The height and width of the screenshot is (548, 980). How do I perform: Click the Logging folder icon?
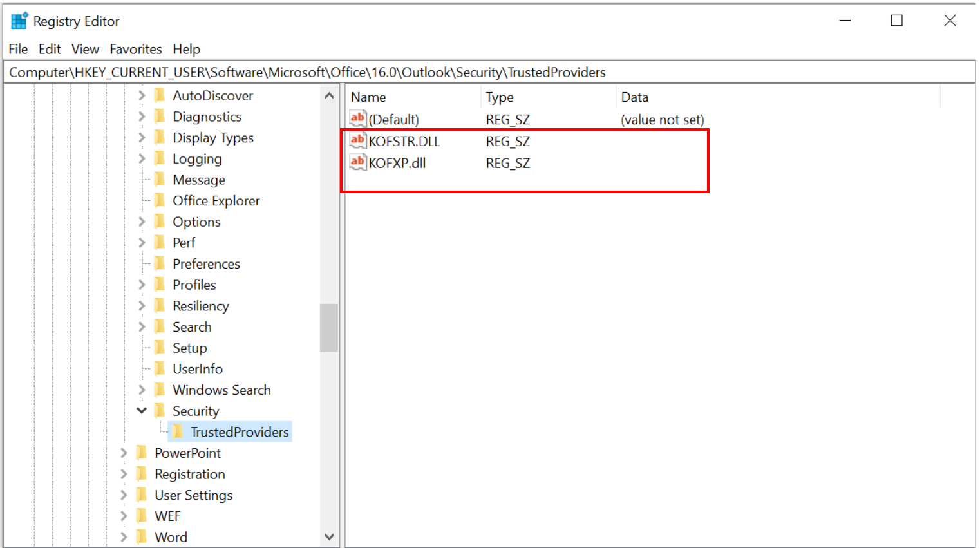(160, 158)
